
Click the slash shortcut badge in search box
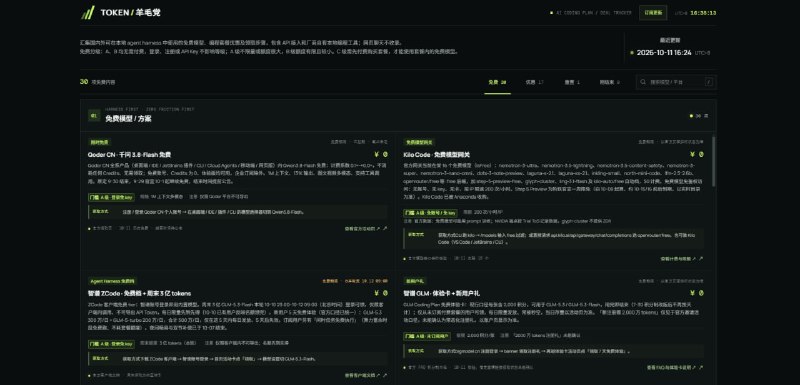pyautogui.click(x=709, y=82)
